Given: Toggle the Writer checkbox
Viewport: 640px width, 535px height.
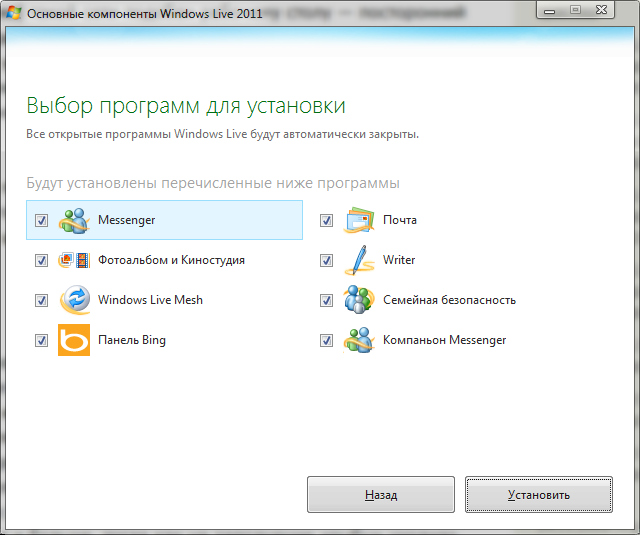Looking at the screenshot, I should 326,260.
